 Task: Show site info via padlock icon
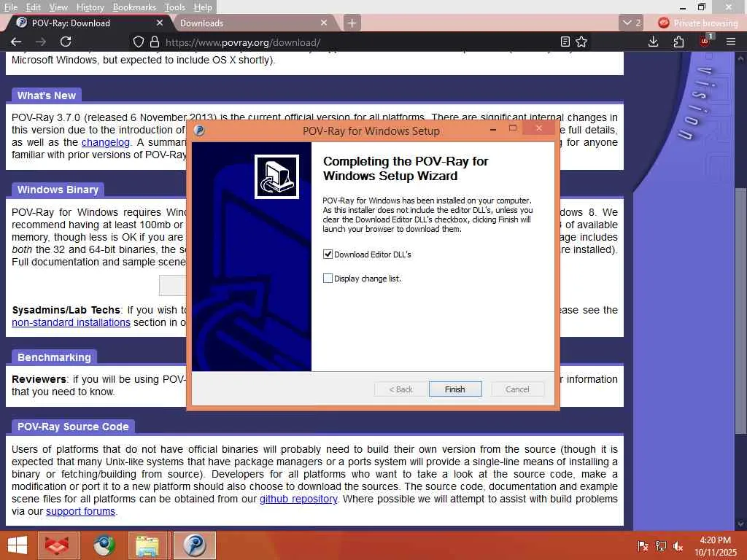(x=155, y=42)
